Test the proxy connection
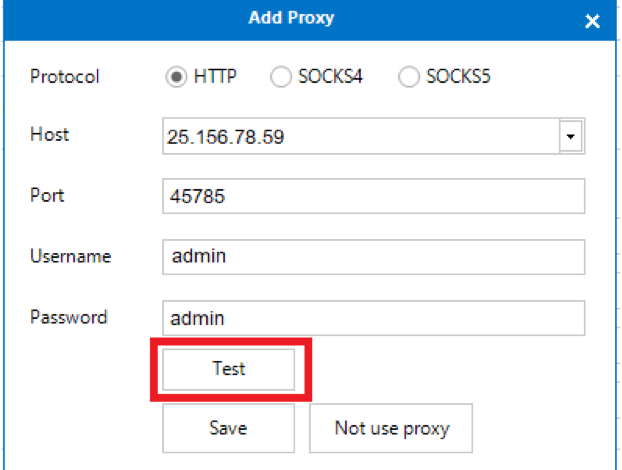Screen dimensions: 622x470 click(x=228, y=369)
